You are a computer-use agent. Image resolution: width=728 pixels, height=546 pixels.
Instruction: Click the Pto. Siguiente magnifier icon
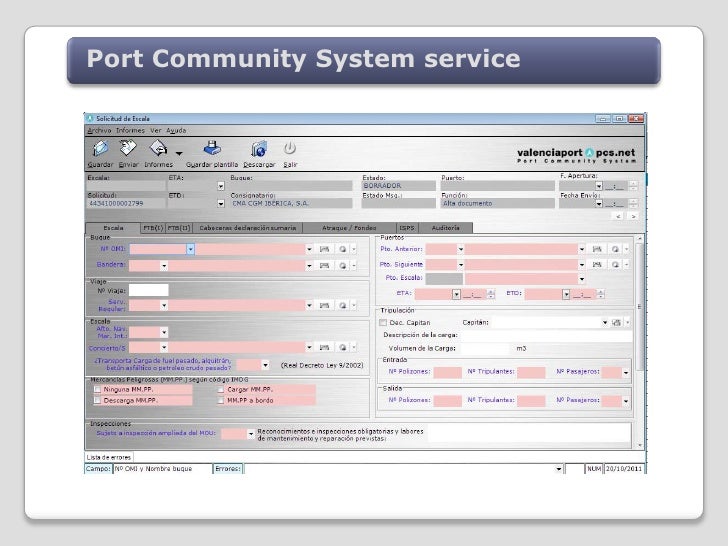tap(615, 264)
